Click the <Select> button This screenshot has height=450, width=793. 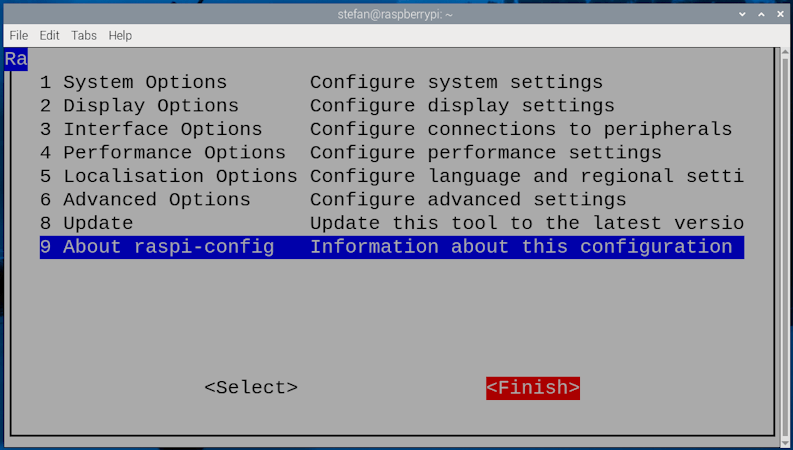(251, 388)
